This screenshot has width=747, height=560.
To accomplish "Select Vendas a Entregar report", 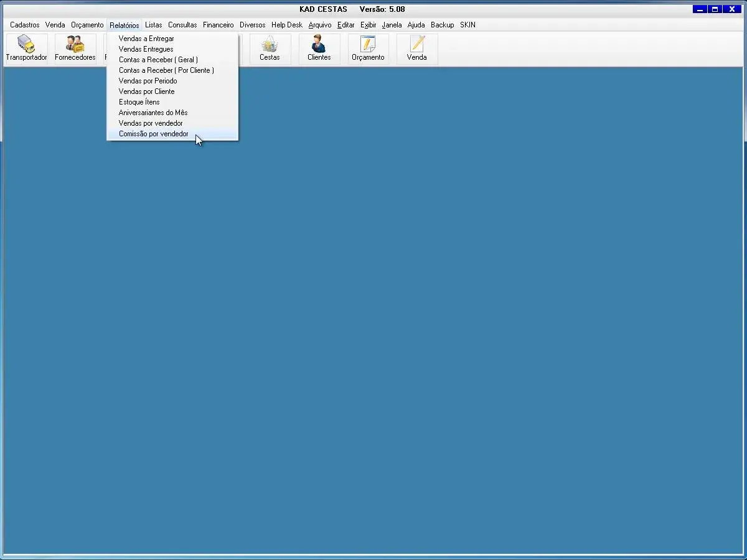I will click(x=146, y=39).
